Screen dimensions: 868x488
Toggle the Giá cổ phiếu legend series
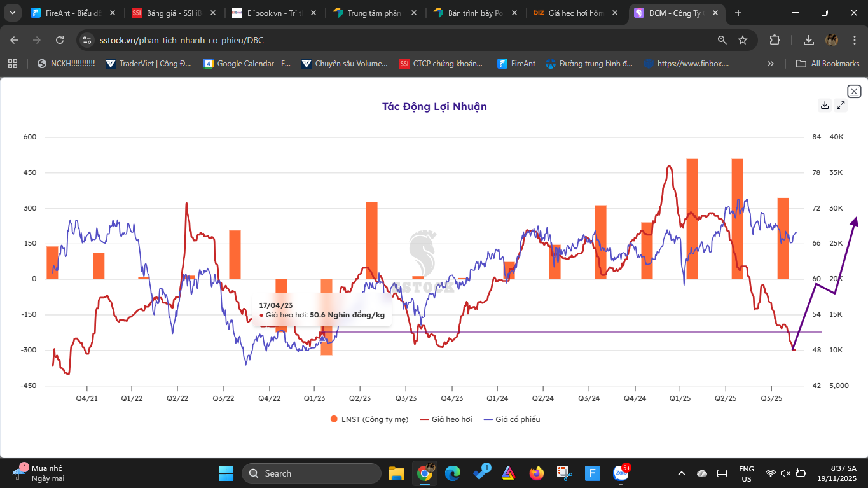click(x=511, y=419)
